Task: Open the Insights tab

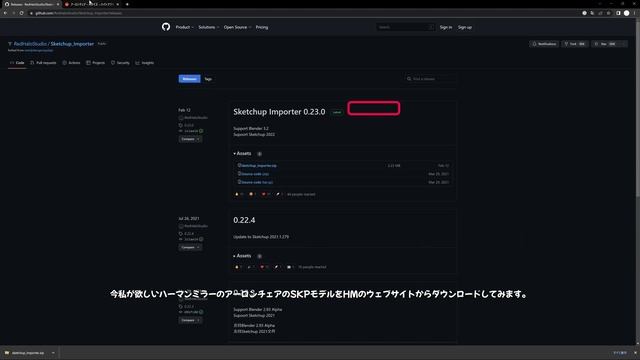Action: 145,63
